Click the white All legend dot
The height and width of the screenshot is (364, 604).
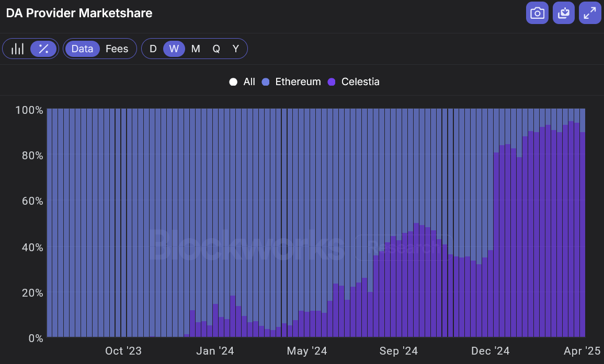point(233,81)
